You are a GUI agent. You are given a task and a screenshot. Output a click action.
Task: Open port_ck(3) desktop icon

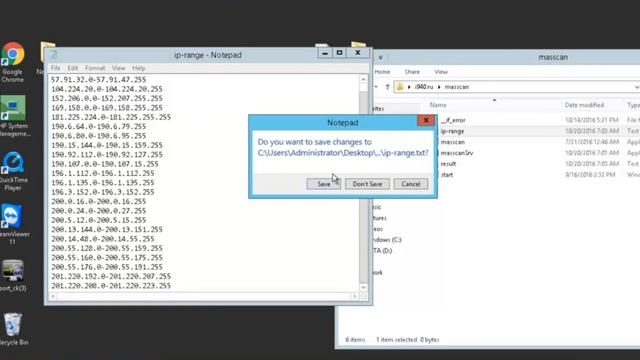pos(13,276)
